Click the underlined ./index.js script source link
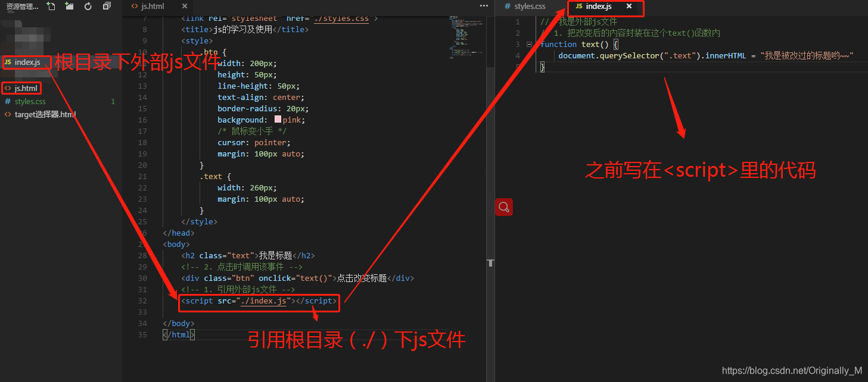The image size is (868, 382). 264,300
